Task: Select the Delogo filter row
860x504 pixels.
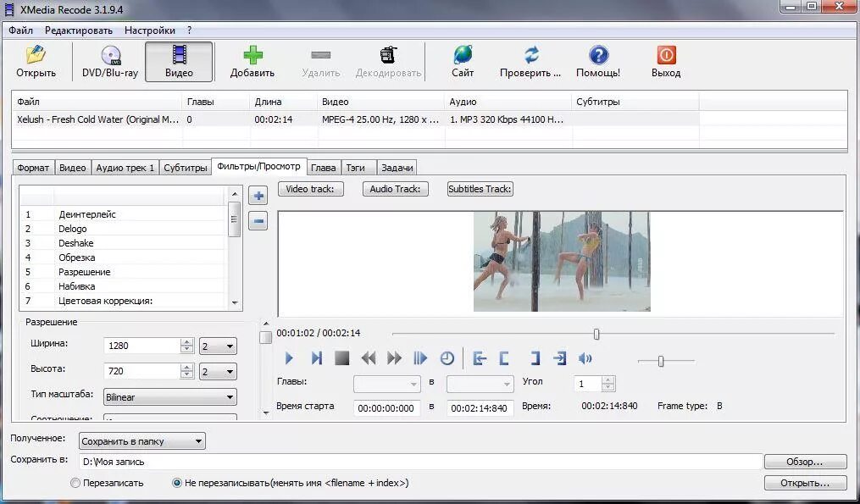Action: (x=122, y=229)
